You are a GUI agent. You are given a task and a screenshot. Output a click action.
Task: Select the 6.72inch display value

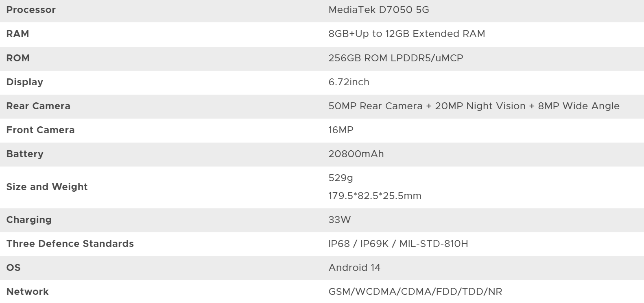coord(349,82)
